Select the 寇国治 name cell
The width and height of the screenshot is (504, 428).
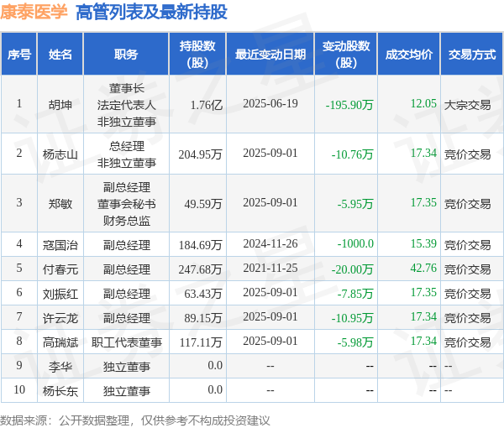point(60,245)
